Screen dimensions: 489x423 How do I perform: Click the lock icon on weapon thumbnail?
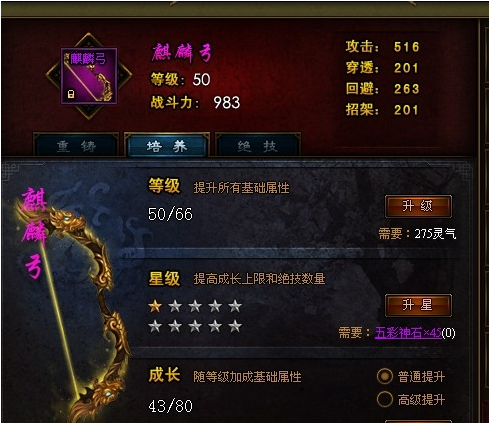point(71,94)
